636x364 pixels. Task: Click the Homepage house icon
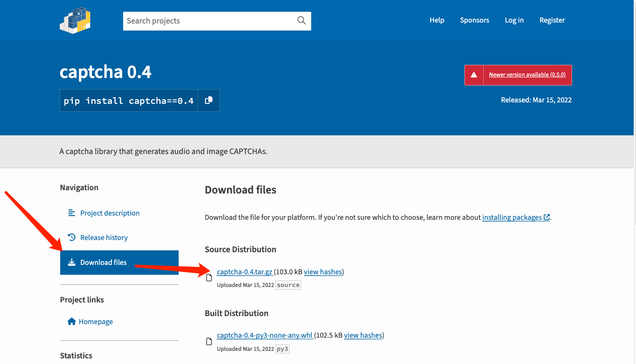tap(71, 322)
